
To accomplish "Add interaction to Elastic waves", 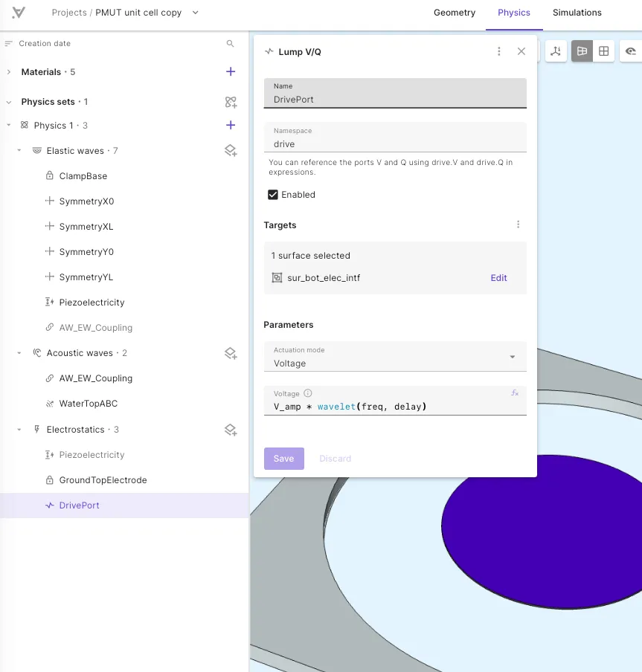I will (231, 150).
